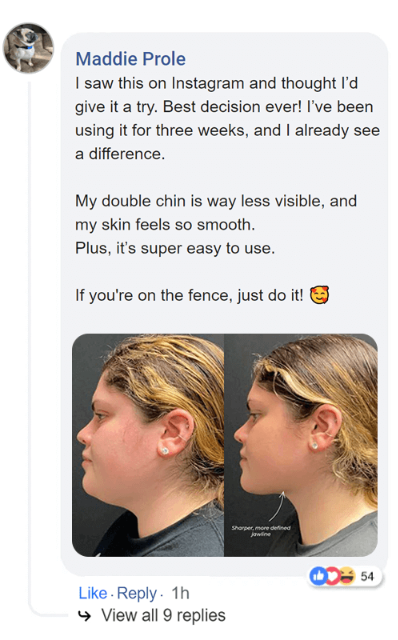The width and height of the screenshot is (398, 640).
Task: Click the curved reply arrow icon
Action: (x=85, y=616)
